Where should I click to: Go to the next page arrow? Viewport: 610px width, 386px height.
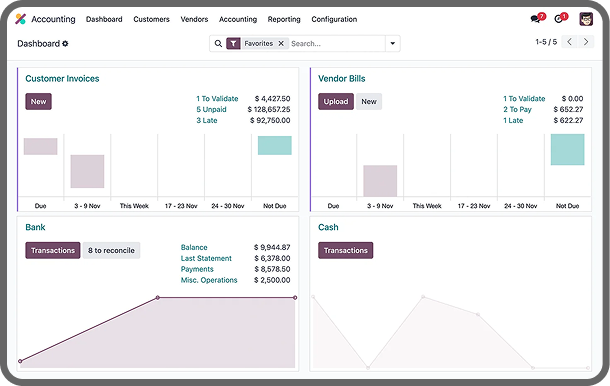click(586, 42)
